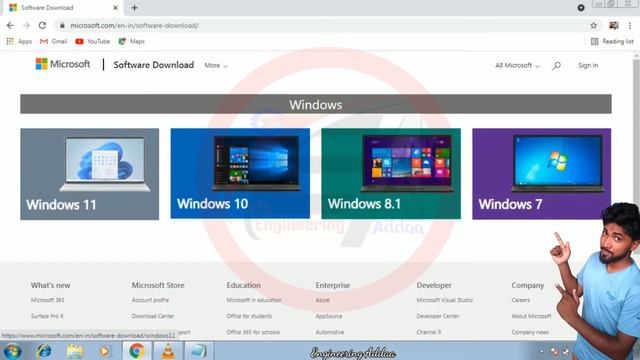The image size is (640, 360).
Task: Open VLC media player from the taskbar
Action: coord(168,351)
